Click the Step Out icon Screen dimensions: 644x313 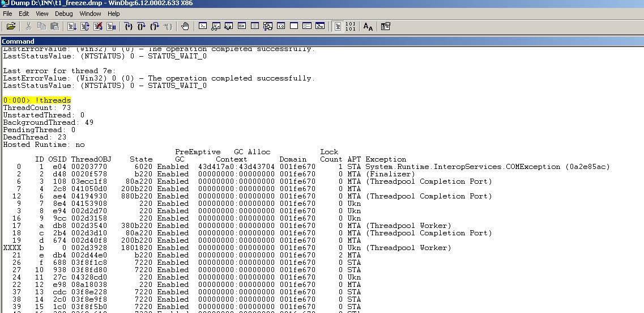tap(155, 26)
